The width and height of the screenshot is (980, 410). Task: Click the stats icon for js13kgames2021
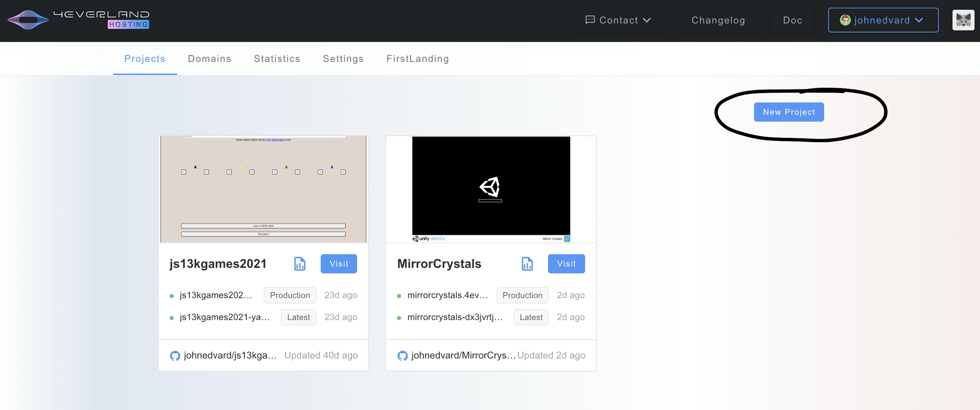pos(299,263)
